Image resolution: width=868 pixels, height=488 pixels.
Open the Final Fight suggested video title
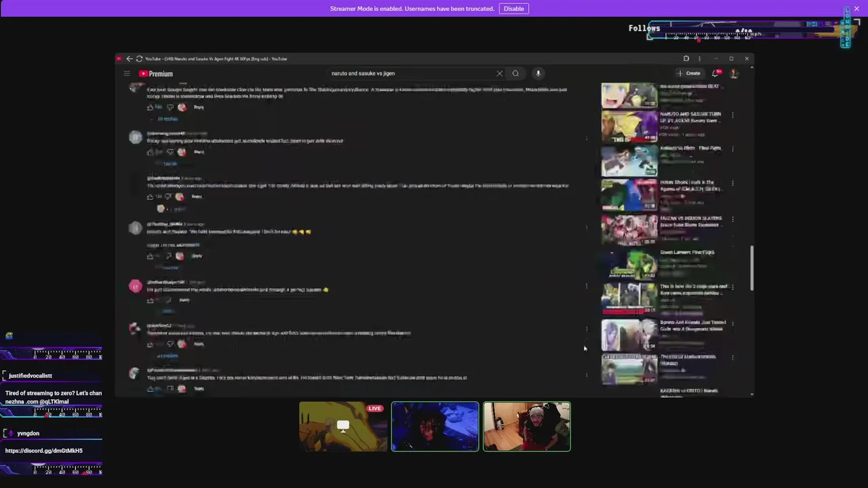[x=690, y=148]
